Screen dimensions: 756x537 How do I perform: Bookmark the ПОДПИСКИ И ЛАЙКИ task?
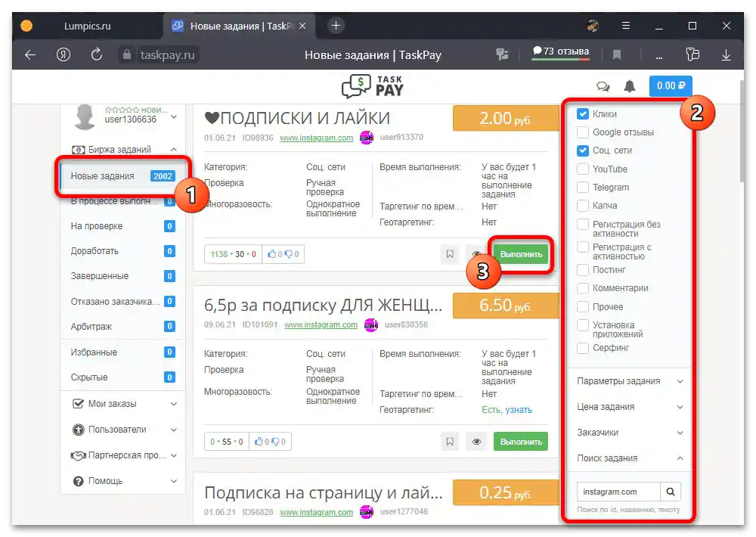click(450, 254)
